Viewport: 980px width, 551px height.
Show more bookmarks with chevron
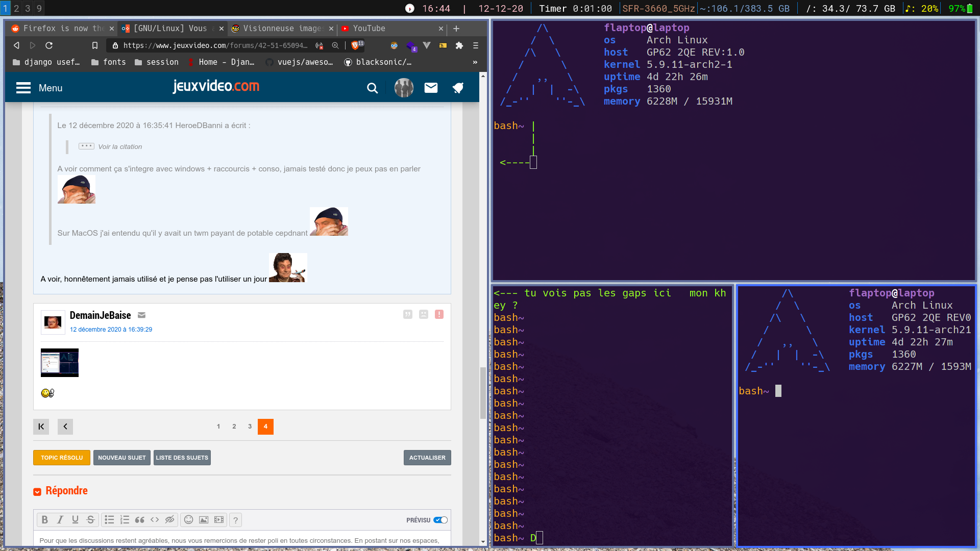point(475,62)
